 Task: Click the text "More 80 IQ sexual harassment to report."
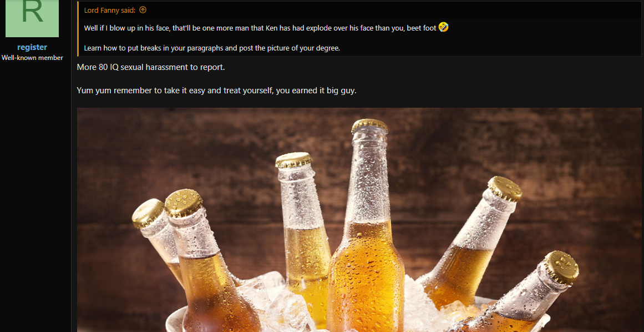click(x=151, y=67)
